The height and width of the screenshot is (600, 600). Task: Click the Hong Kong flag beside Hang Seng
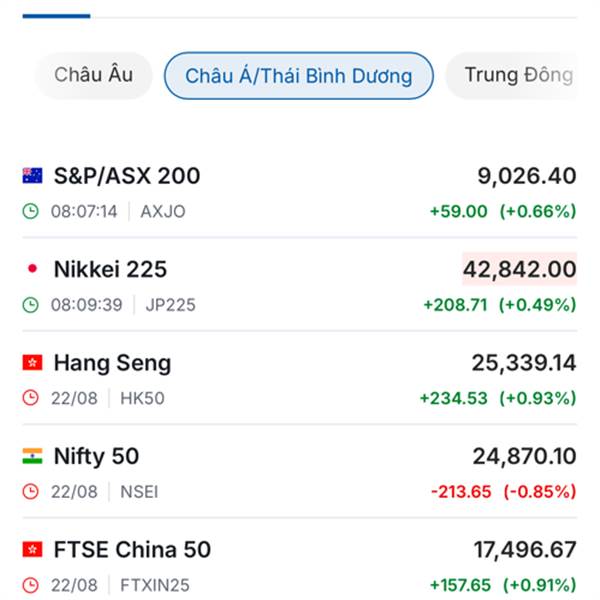pyautogui.click(x=32, y=362)
